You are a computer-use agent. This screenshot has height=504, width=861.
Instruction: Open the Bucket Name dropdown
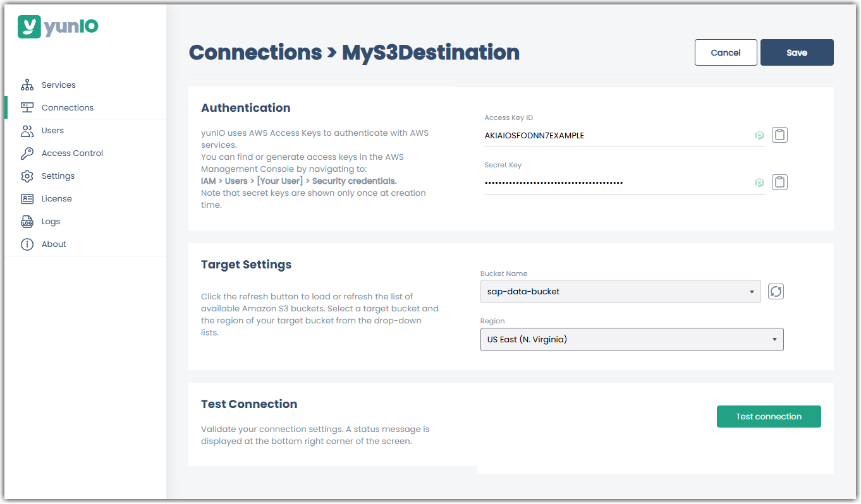(x=752, y=291)
